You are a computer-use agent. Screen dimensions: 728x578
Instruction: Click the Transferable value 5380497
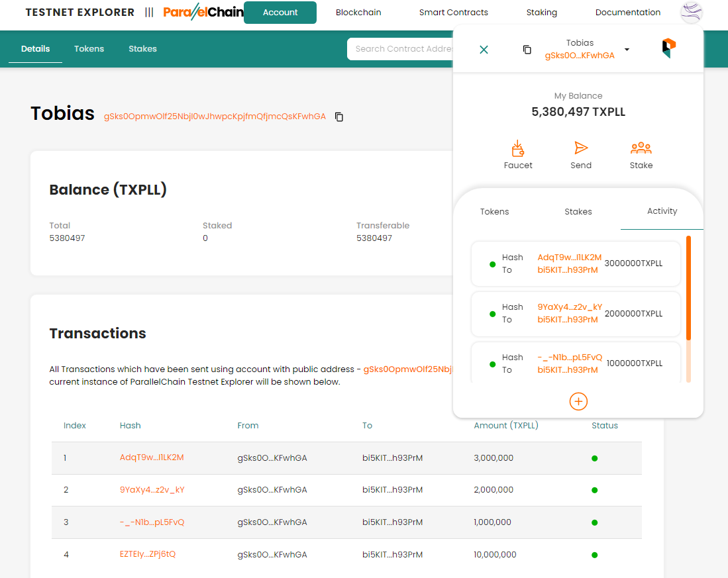tap(374, 238)
